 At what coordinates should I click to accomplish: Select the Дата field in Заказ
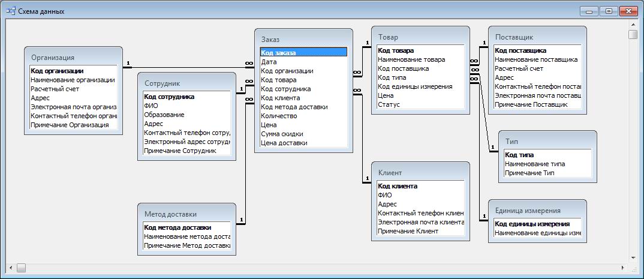point(269,62)
